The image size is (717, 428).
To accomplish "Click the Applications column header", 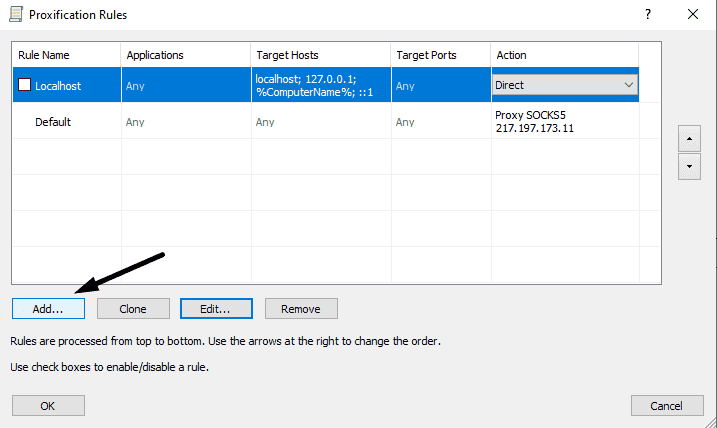I will [185, 55].
